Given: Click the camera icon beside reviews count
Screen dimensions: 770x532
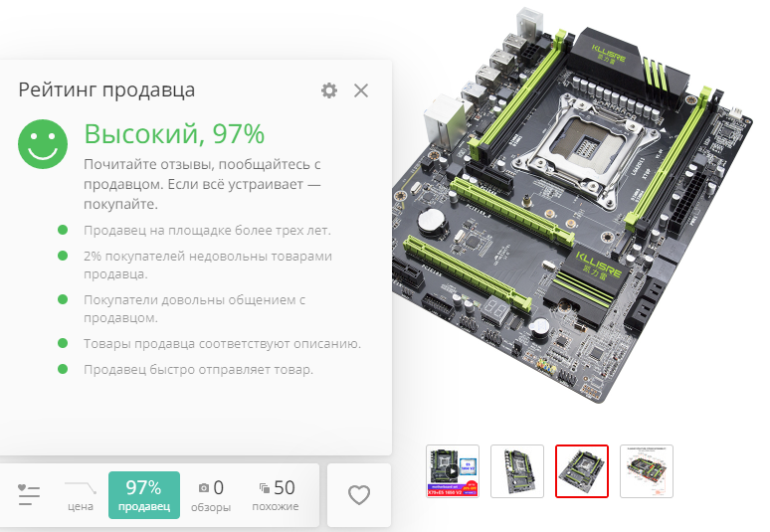Looking at the screenshot, I should [x=203, y=488].
